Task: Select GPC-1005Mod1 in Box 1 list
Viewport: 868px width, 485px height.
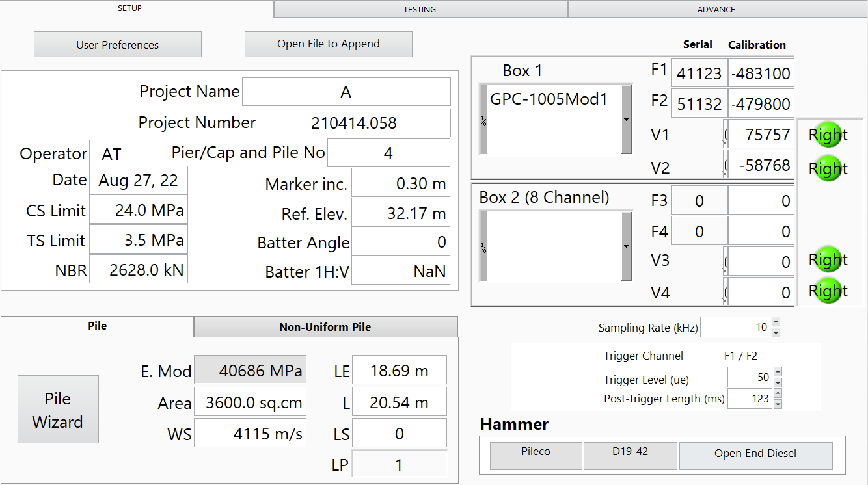Action: 549,99
